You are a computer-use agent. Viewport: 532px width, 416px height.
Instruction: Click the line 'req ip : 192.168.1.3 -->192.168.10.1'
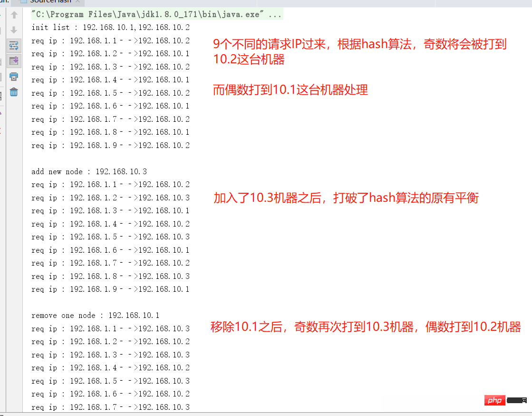[x=111, y=211]
